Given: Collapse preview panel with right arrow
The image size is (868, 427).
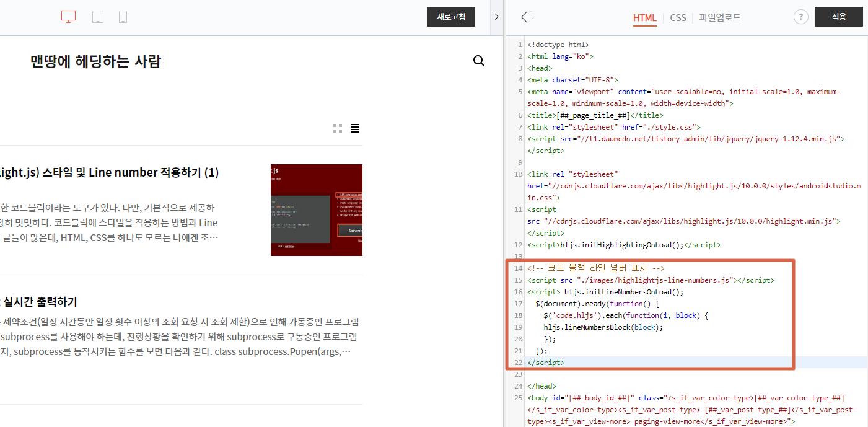Looking at the screenshot, I should pos(496,17).
